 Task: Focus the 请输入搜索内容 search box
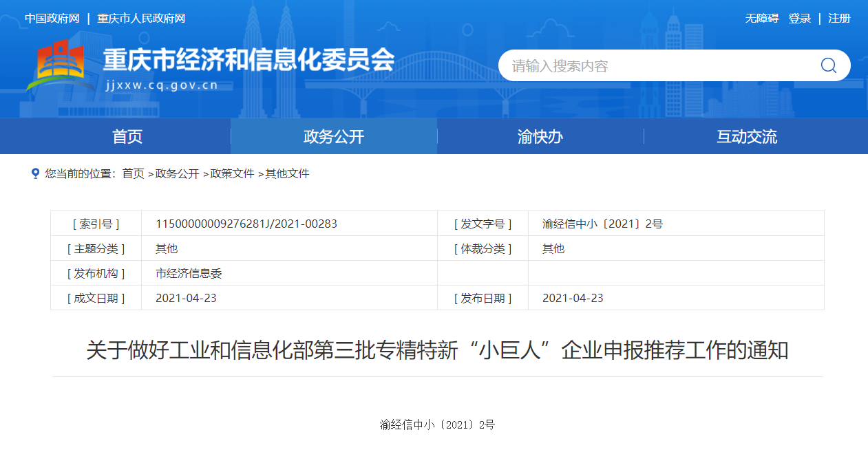coord(654,66)
